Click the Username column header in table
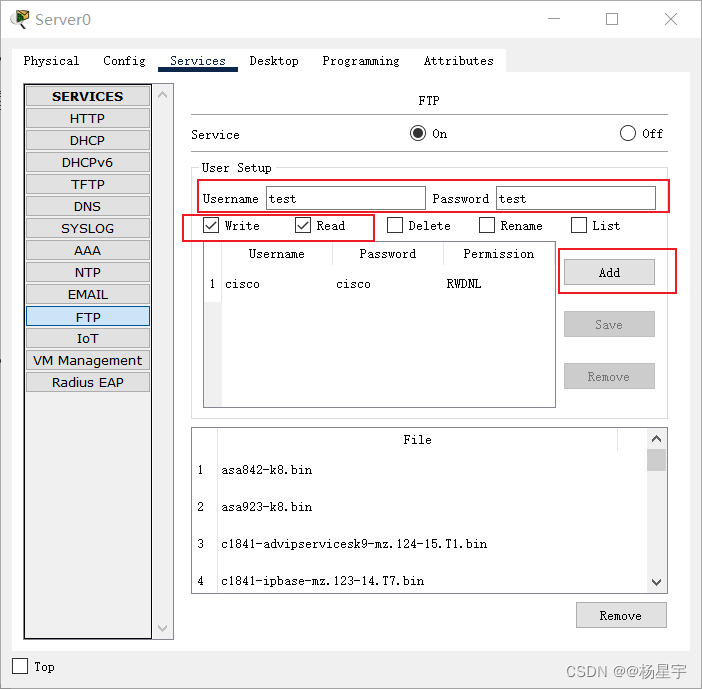 [277, 254]
